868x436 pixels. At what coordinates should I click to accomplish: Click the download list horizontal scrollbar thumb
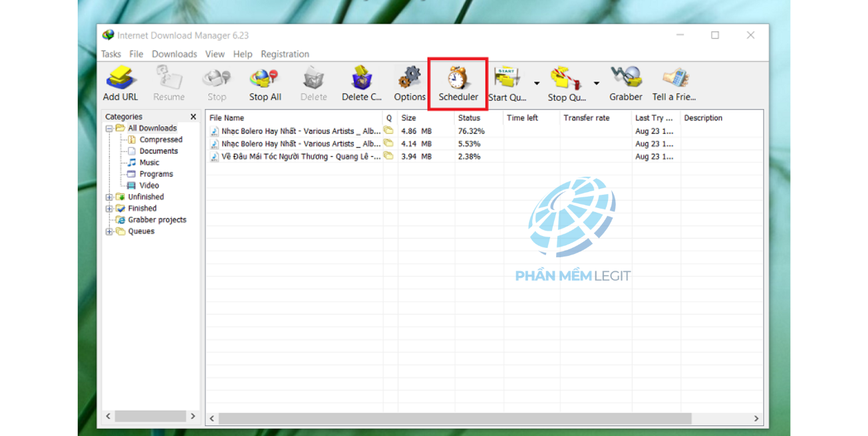[455, 419]
